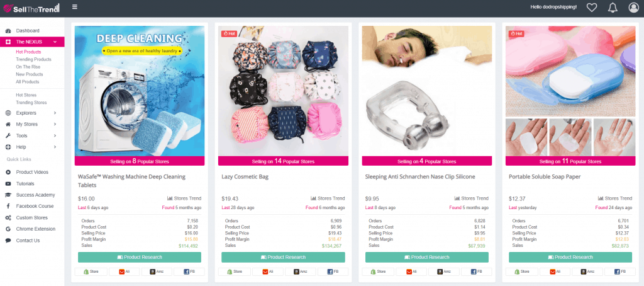This screenshot has height=286, width=644.
Task: Open the notifications bell icon
Action: 613,7
